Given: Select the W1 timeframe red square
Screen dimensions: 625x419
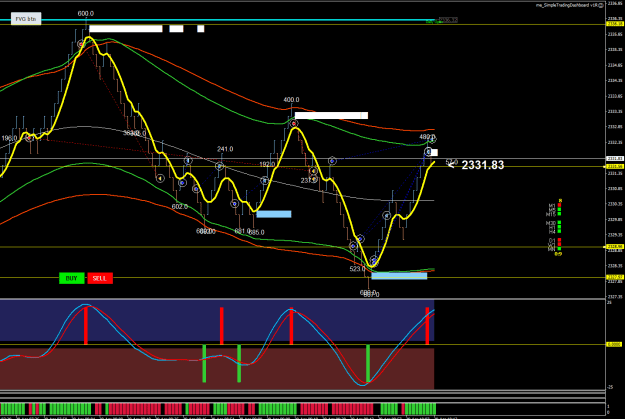Looking at the screenshot, I should (x=559, y=244).
